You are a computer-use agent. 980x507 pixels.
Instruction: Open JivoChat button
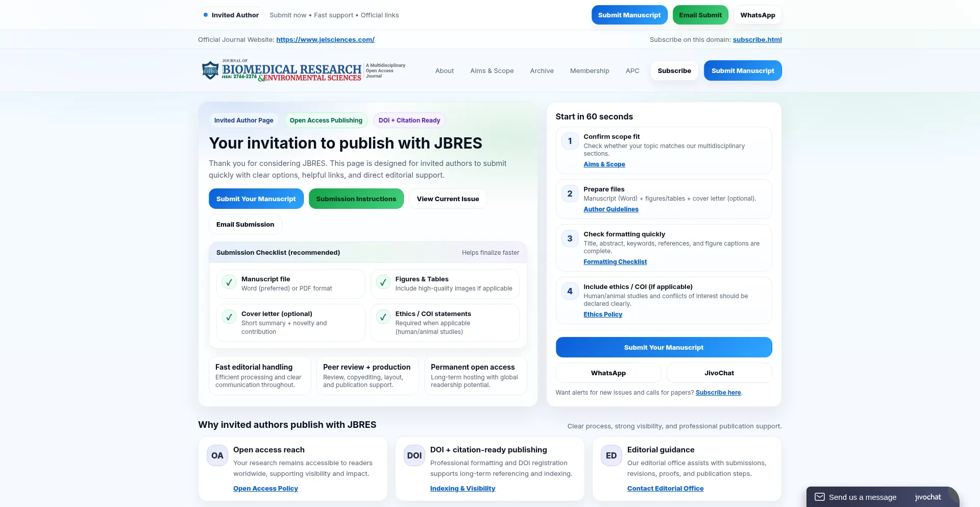coord(719,373)
